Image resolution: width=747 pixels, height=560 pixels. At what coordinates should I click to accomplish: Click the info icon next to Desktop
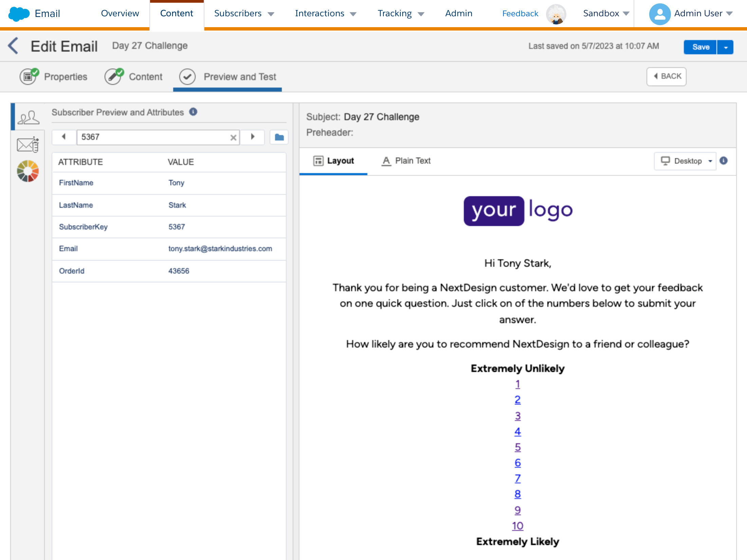[724, 161]
